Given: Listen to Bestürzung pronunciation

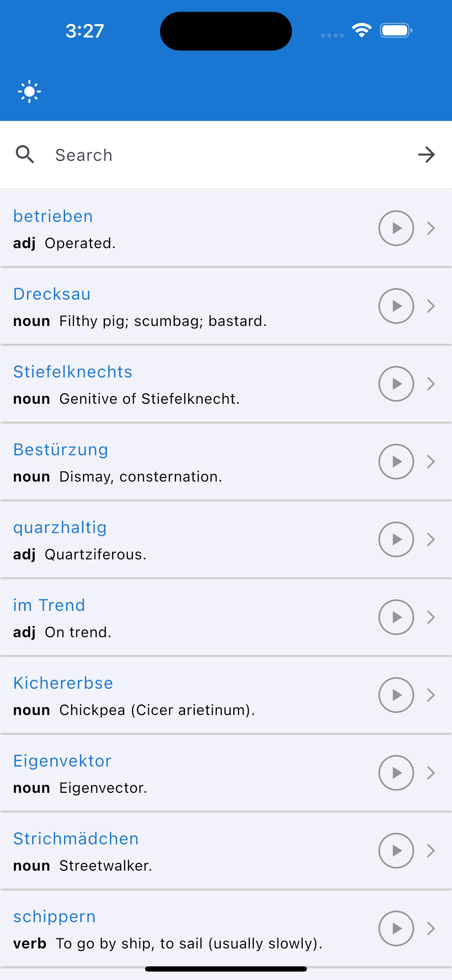Looking at the screenshot, I should [396, 462].
